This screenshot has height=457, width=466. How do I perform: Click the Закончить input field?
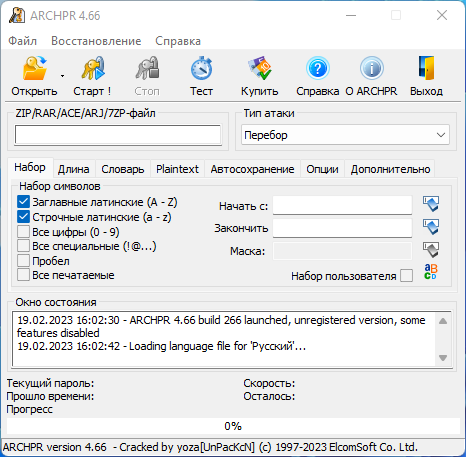pos(342,228)
